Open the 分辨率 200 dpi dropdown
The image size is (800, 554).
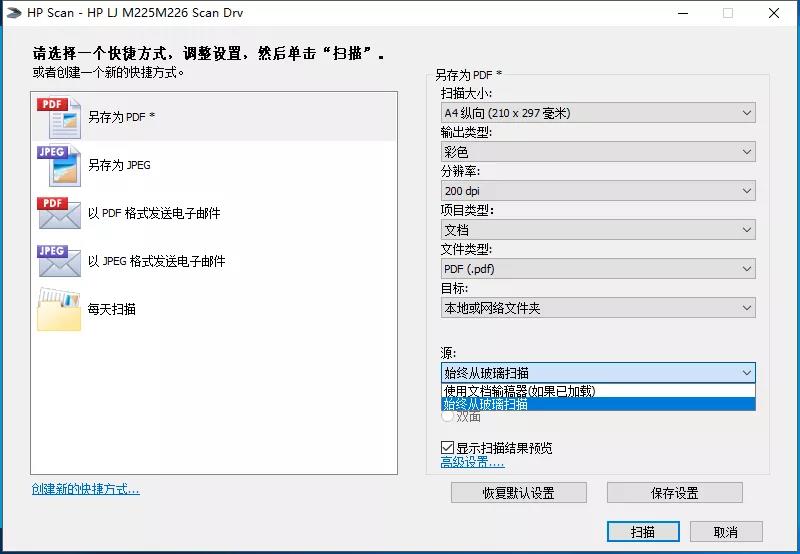pyautogui.click(x=598, y=191)
